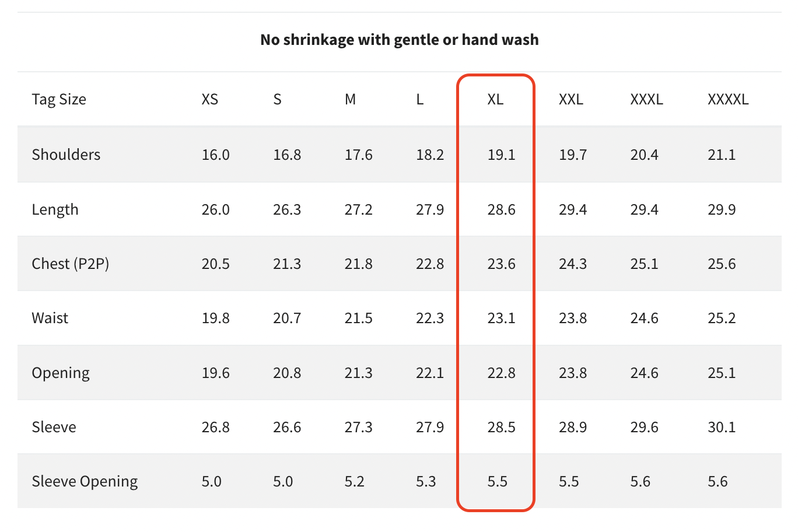This screenshot has width=798, height=532.
Task: Click the Sleeve Opening row label
Action: [85, 481]
